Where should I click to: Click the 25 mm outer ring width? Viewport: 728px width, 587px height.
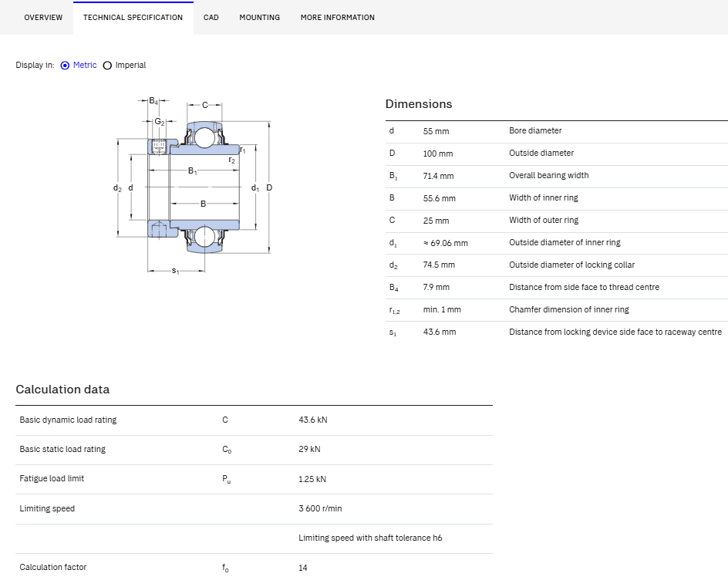pos(436,221)
